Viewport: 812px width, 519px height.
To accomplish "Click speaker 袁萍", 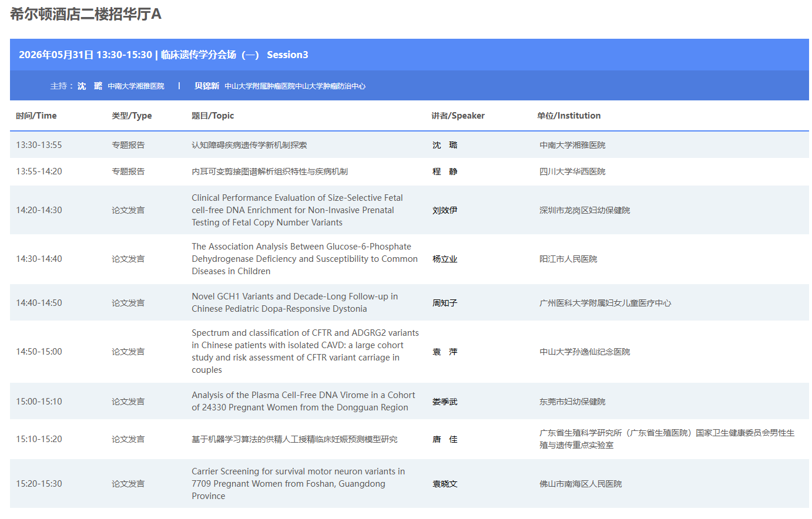I will pos(445,352).
